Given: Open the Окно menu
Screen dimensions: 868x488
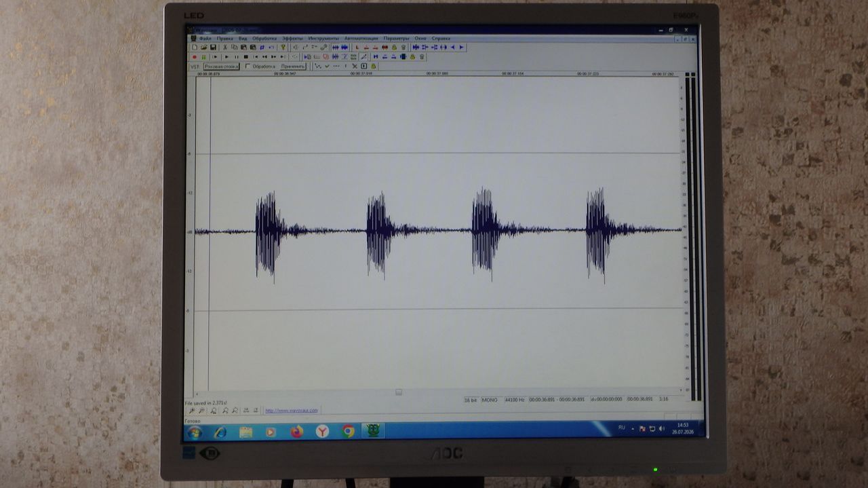Looking at the screenshot, I should coord(420,39).
